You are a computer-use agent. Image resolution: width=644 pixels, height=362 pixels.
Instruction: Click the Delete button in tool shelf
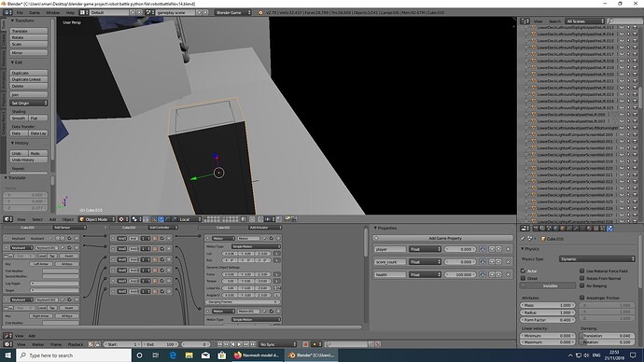pyautogui.click(x=28, y=86)
